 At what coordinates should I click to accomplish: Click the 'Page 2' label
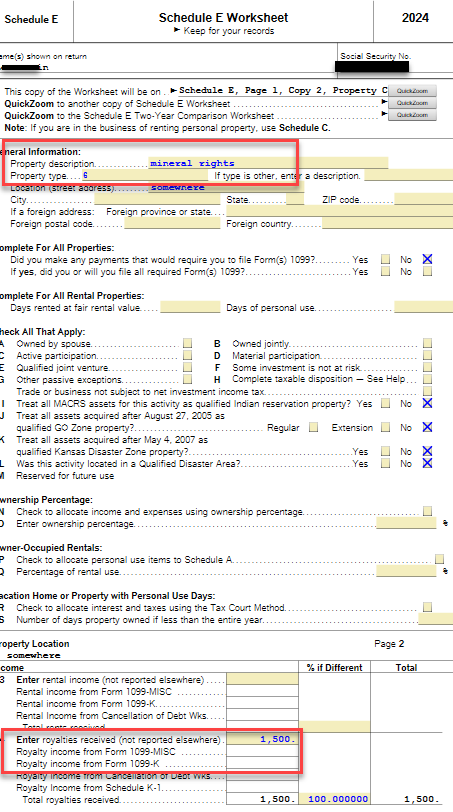pos(389,644)
